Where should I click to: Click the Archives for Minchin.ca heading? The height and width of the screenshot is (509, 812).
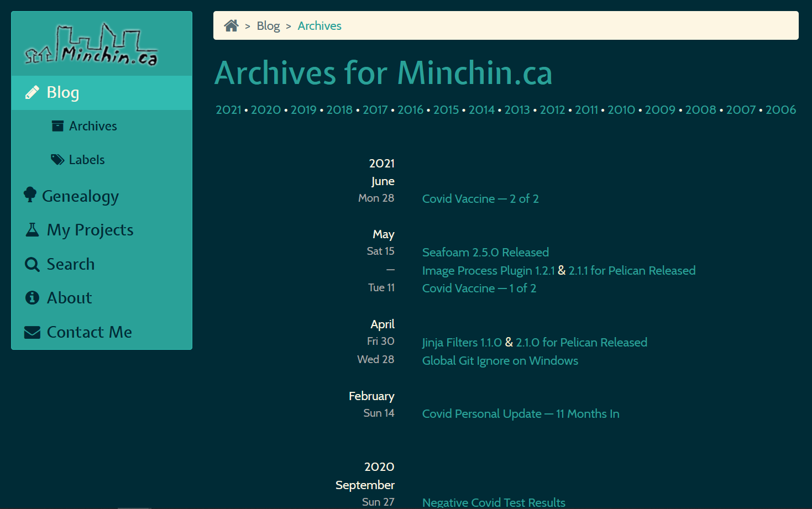[384, 73]
